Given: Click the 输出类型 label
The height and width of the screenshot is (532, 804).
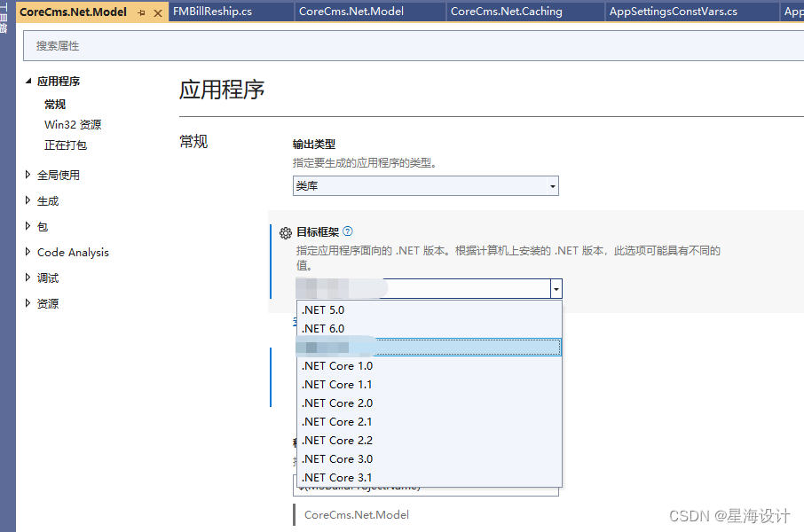Looking at the screenshot, I should tap(314, 144).
